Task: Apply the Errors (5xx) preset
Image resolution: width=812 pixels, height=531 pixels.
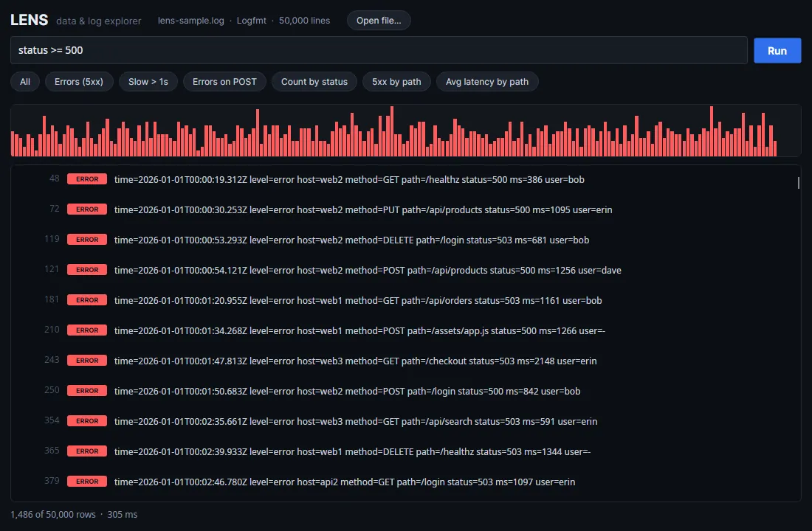Action: [x=79, y=82]
